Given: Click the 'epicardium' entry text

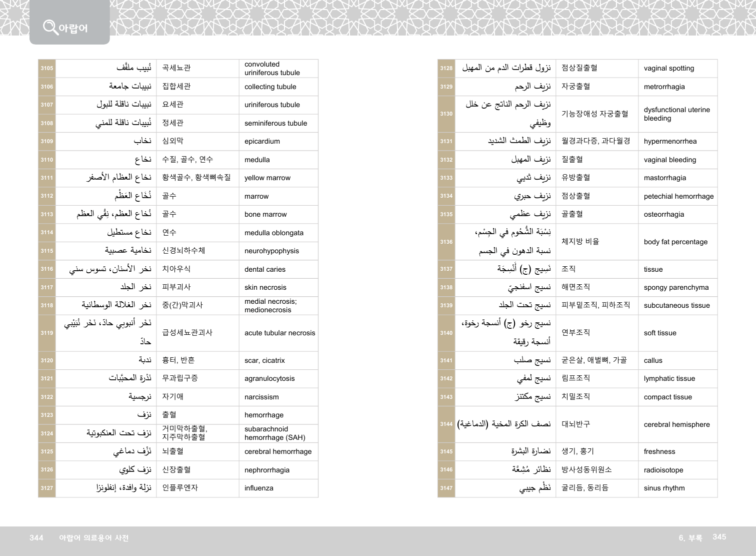Looking at the screenshot, I should click(x=262, y=141).
